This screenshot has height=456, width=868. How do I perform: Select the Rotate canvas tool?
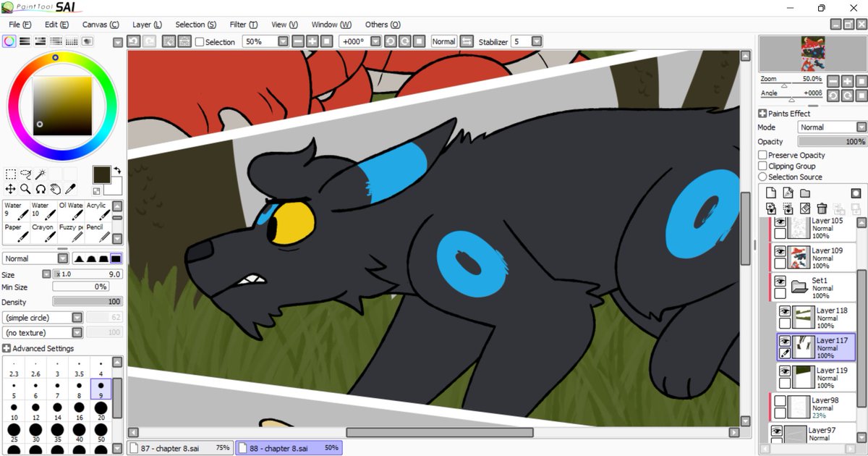[x=41, y=189]
